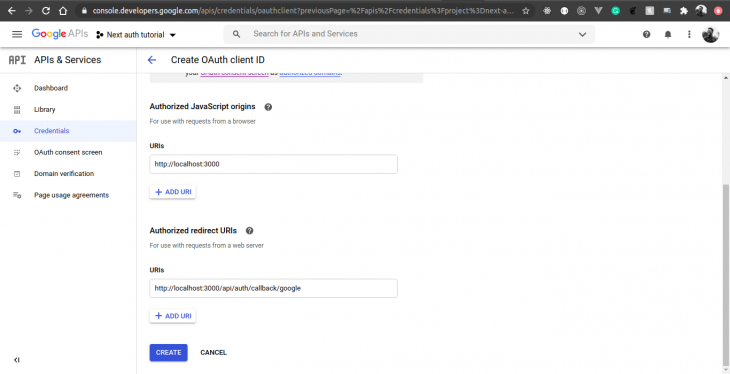Image resolution: width=730 pixels, height=374 pixels.
Task: Open the browser extensions puzzle icon
Action: 683,10
